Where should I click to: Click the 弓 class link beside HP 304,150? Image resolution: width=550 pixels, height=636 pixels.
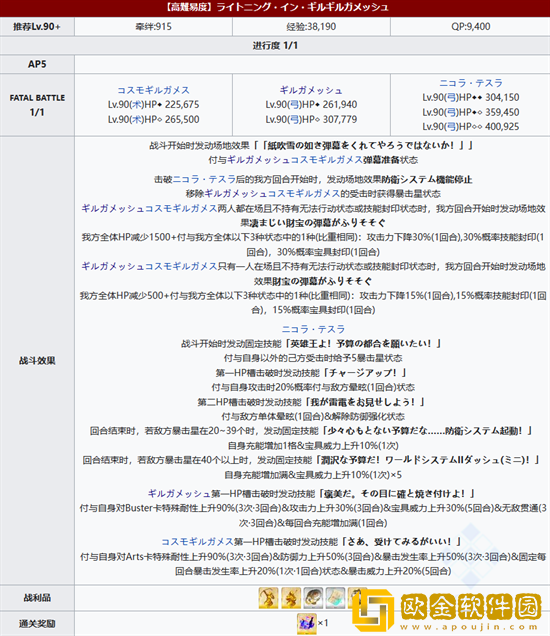point(451,97)
